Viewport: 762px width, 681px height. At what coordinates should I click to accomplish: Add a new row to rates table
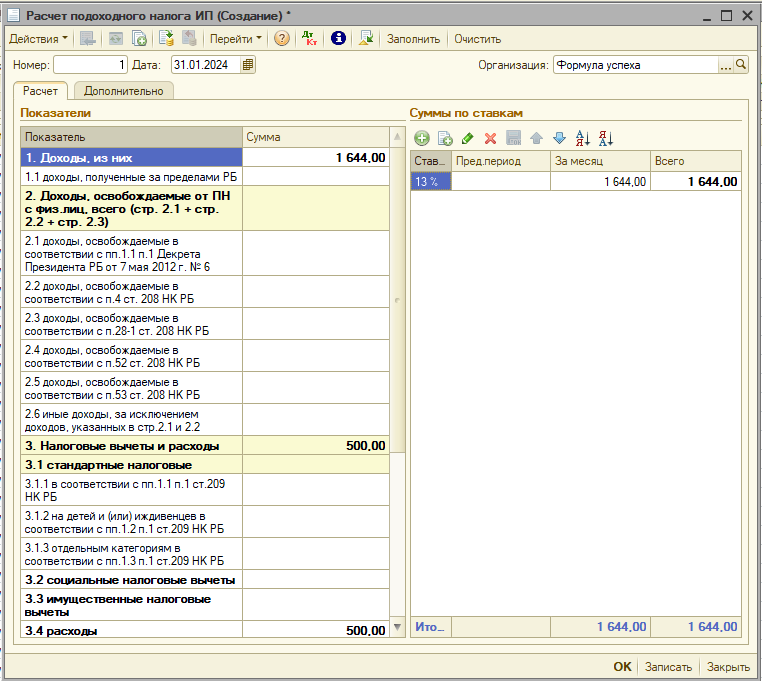pos(422,138)
